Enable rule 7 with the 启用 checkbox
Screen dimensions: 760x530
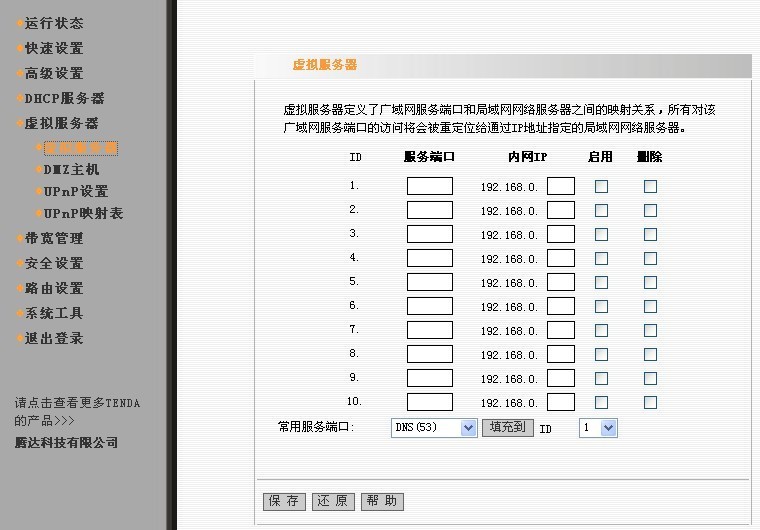tap(602, 331)
